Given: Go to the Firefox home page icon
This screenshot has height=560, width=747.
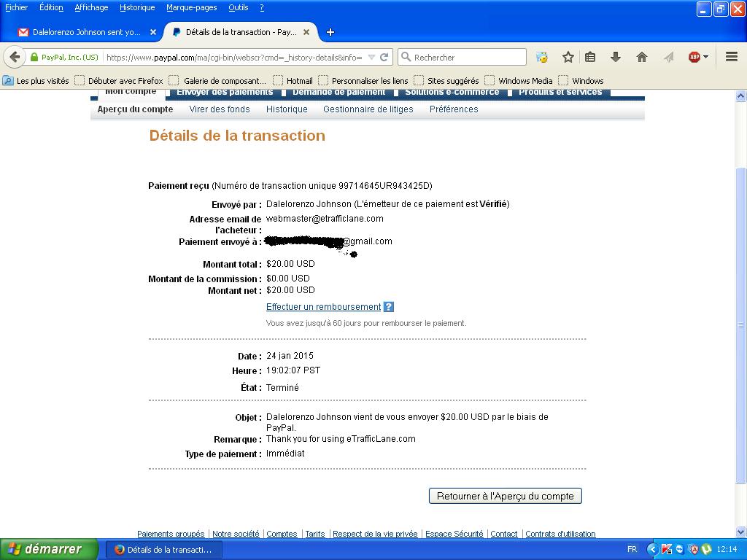Looking at the screenshot, I should 642,57.
